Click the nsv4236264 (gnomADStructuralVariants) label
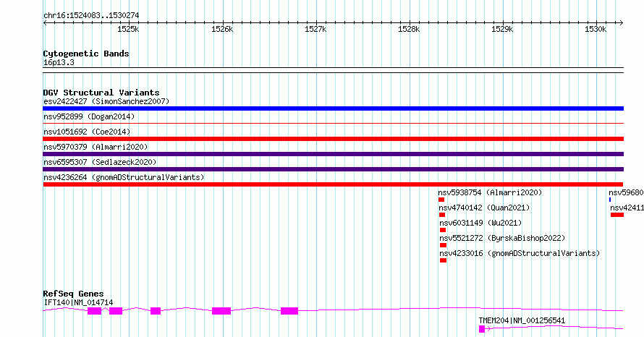This screenshot has height=337, width=644. (x=124, y=177)
